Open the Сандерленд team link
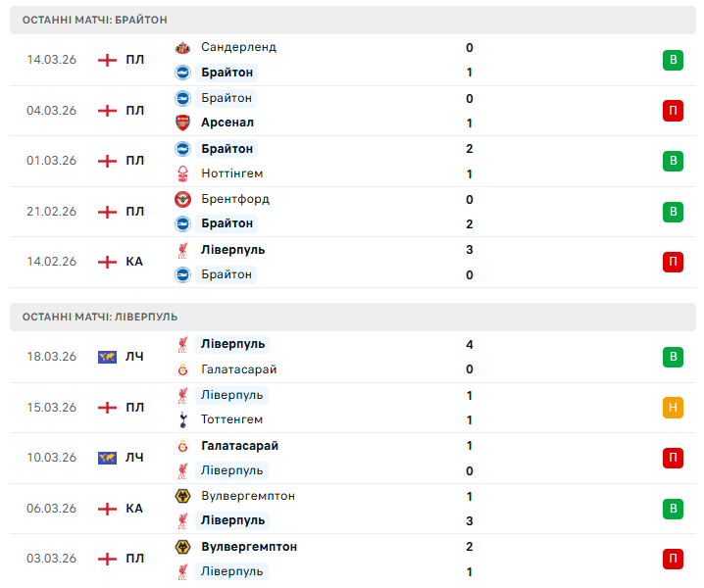This screenshot has width=704, height=588. click(x=238, y=47)
